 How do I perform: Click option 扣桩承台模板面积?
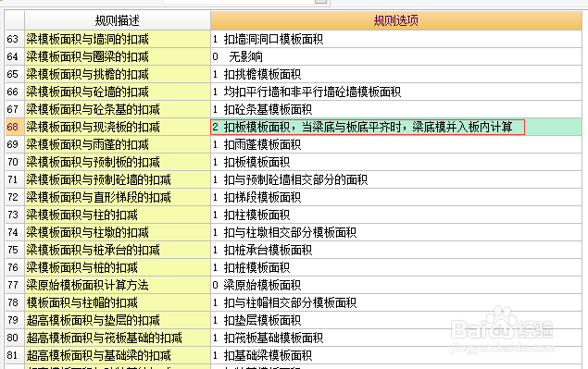click(x=396, y=250)
